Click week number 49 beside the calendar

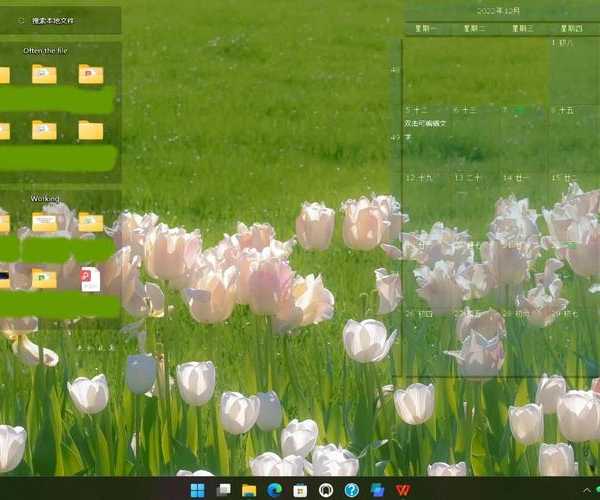click(395, 137)
